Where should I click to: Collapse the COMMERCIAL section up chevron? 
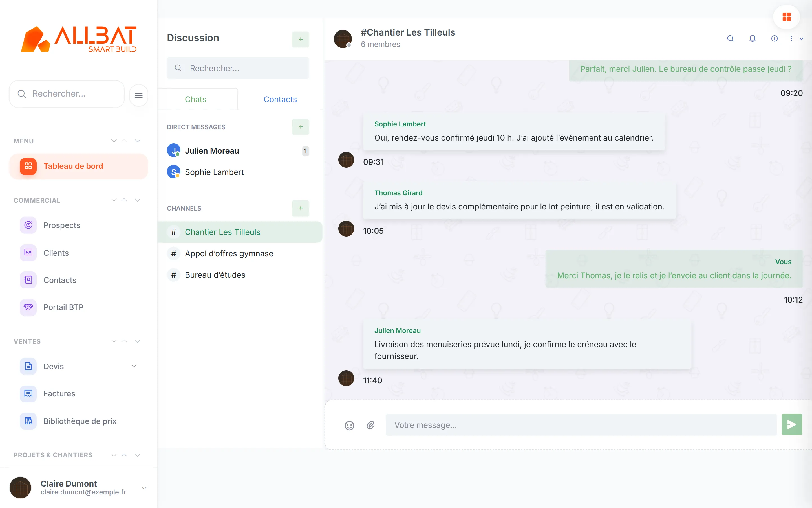click(124, 200)
